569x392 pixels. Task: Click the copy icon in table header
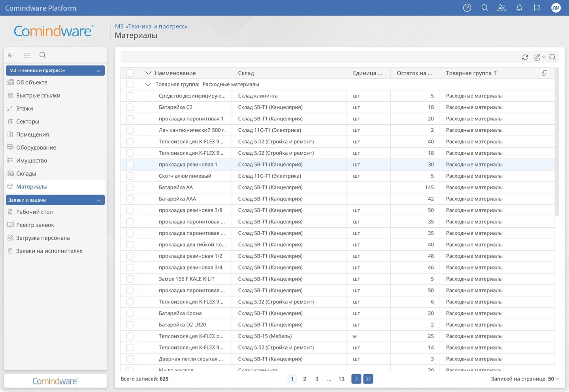click(544, 73)
